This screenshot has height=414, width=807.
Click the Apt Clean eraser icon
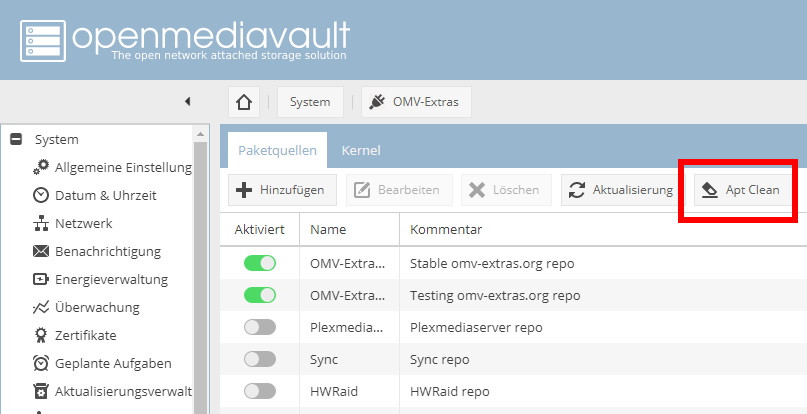[x=710, y=190]
